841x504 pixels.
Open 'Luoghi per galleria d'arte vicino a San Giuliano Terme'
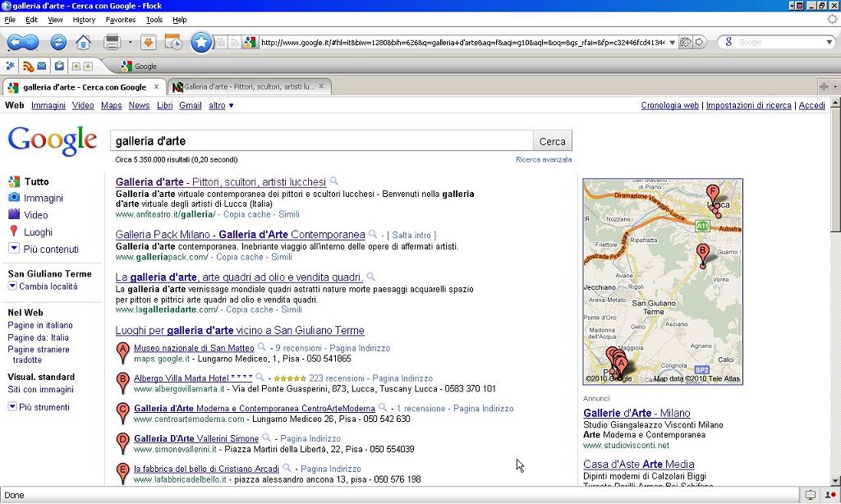[240, 330]
